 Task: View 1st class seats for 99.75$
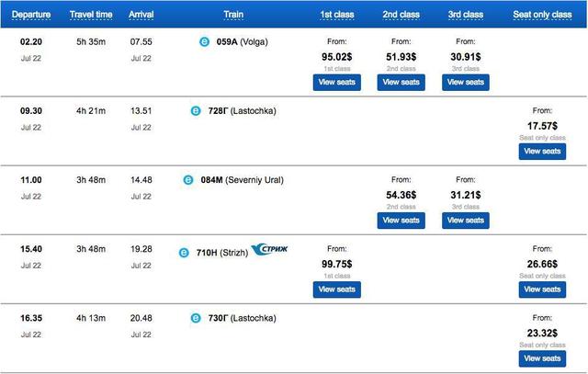point(337,289)
